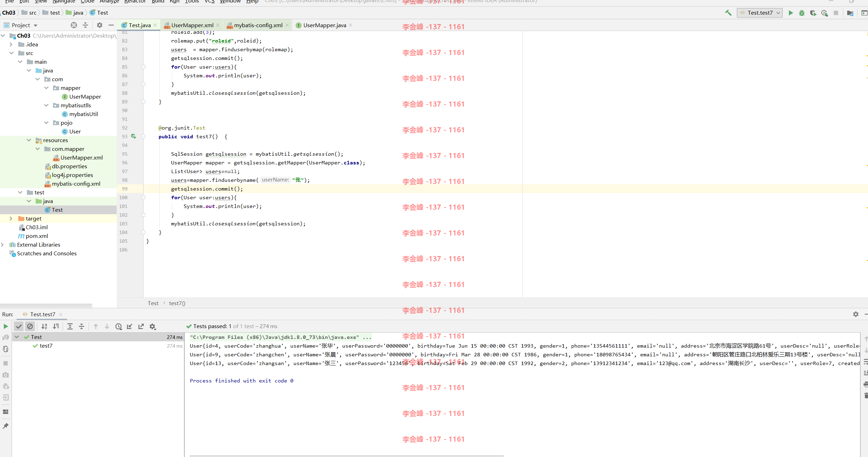
Task: Collapse the Test node in results tree
Action: pyautogui.click(x=17, y=337)
